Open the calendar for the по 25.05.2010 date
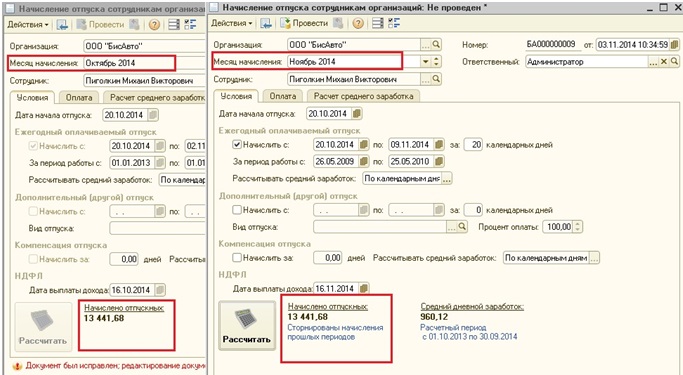This screenshot has width=683, height=375. tap(439, 161)
